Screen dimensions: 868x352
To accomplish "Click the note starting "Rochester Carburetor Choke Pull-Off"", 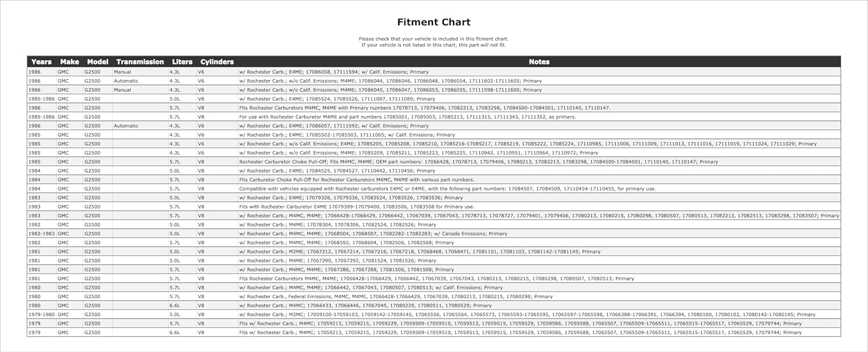I will pyautogui.click(x=478, y=162).
